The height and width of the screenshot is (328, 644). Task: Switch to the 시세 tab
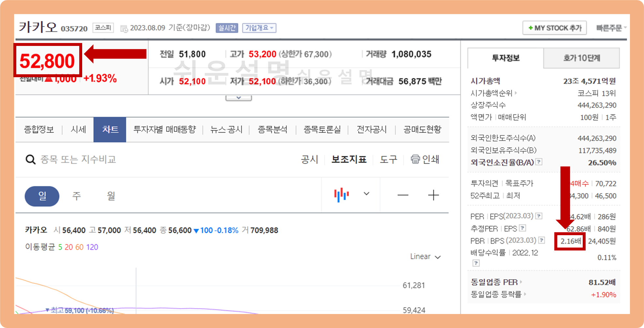tap(78, 130)
